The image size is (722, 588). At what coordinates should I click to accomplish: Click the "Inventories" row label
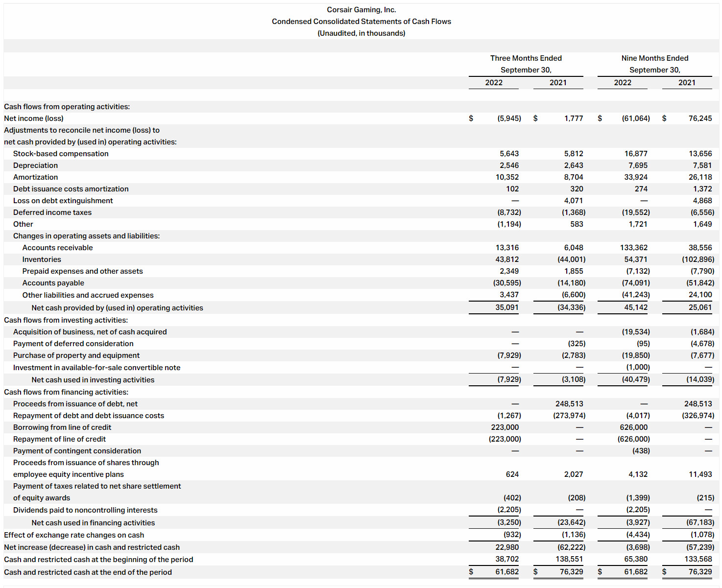pos(42,259)
